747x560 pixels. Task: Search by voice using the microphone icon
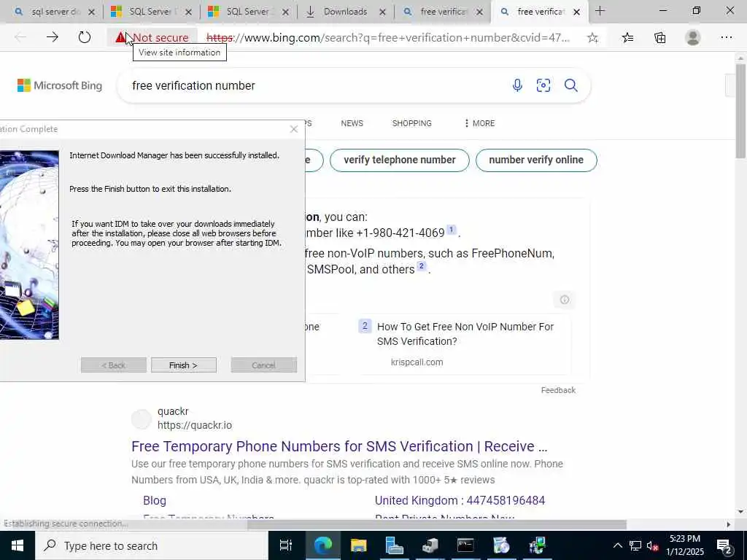pos(517,85)
